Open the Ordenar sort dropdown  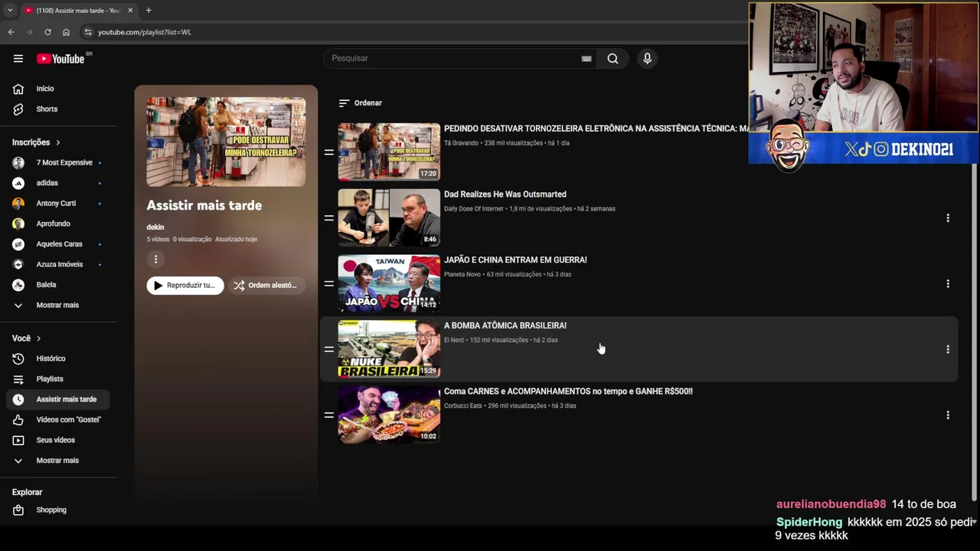tap(360, 103)
